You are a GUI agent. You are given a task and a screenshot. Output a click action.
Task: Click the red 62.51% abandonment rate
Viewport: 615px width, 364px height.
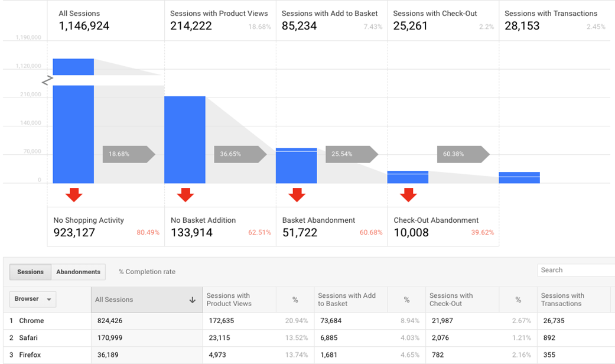259,233
